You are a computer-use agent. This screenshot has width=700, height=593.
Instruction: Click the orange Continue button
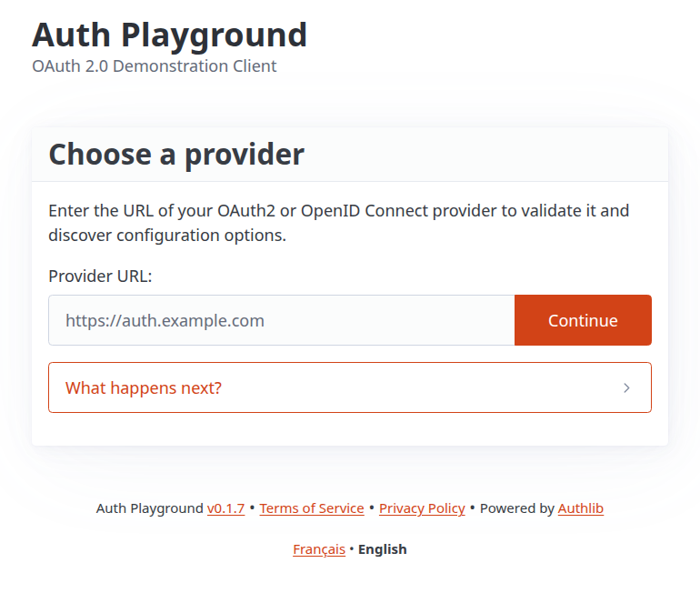pos(583,320)
